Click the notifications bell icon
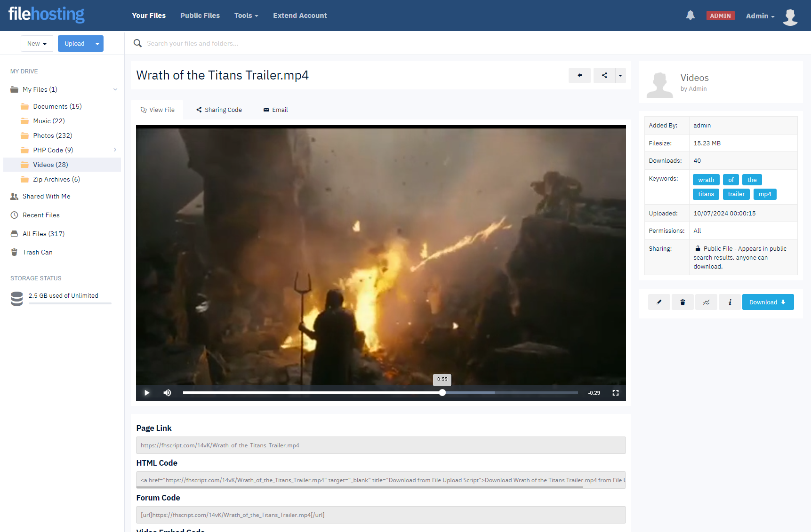 tap(690, 16)
